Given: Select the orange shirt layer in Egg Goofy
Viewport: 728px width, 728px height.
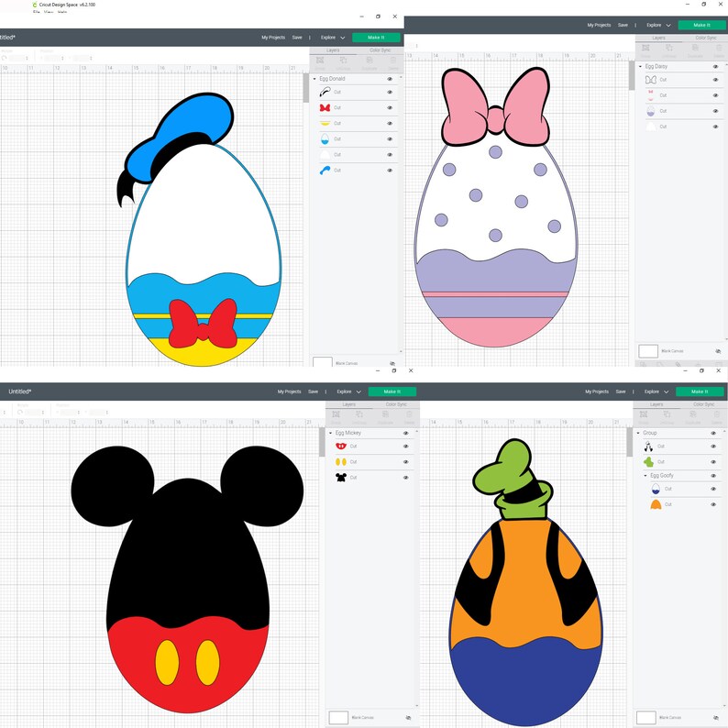Looking at the screenshot, I should [656, 504].
